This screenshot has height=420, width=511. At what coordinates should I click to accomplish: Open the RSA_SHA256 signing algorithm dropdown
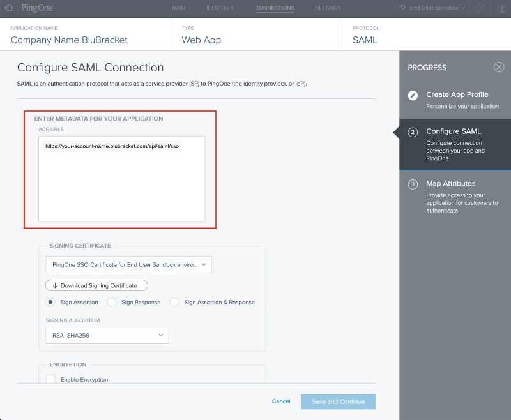pyautogui.click(x=107, y=335)
